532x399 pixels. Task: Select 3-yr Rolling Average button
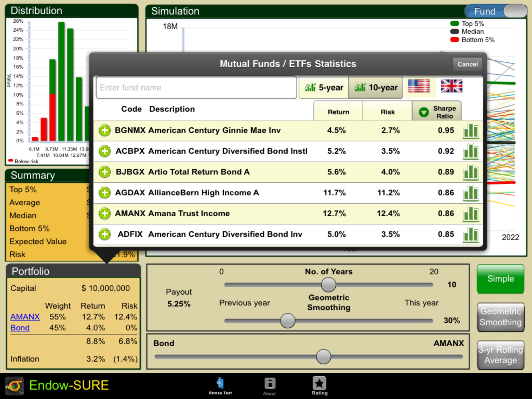tap(500, 355)
